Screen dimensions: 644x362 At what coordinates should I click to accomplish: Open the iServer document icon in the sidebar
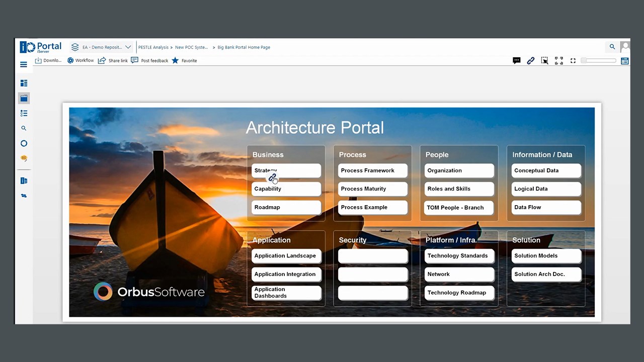tap(24, 180)
